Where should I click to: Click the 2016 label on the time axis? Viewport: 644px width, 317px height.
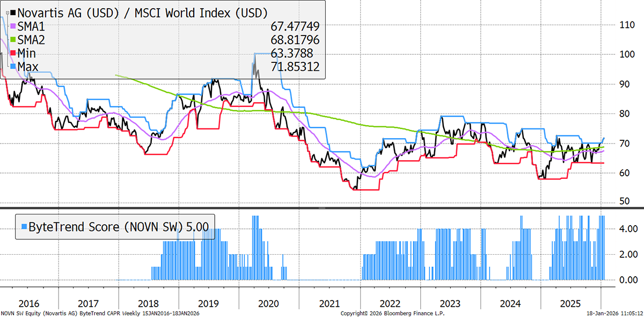pyautogui.click(x=29, y=302)
